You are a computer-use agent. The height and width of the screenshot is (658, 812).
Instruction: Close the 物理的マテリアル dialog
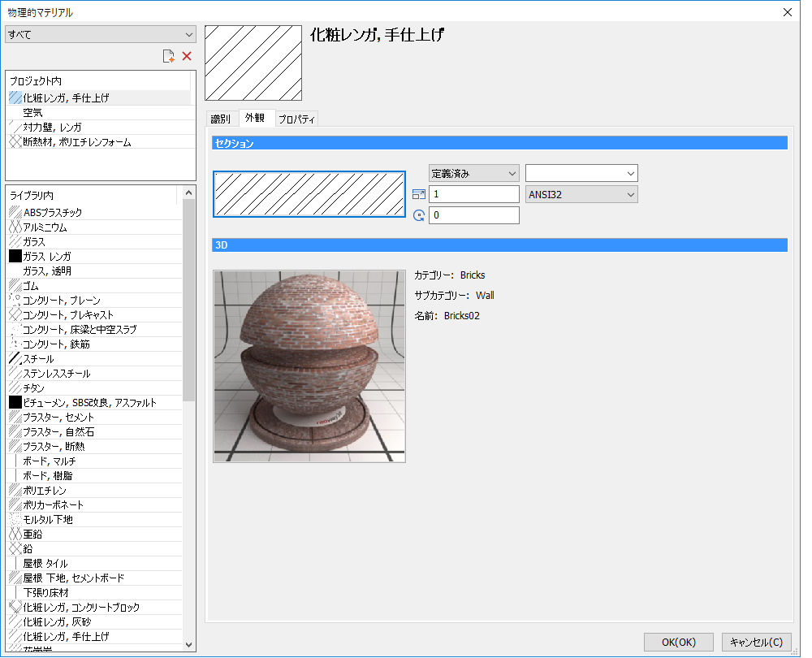point(787,12)
